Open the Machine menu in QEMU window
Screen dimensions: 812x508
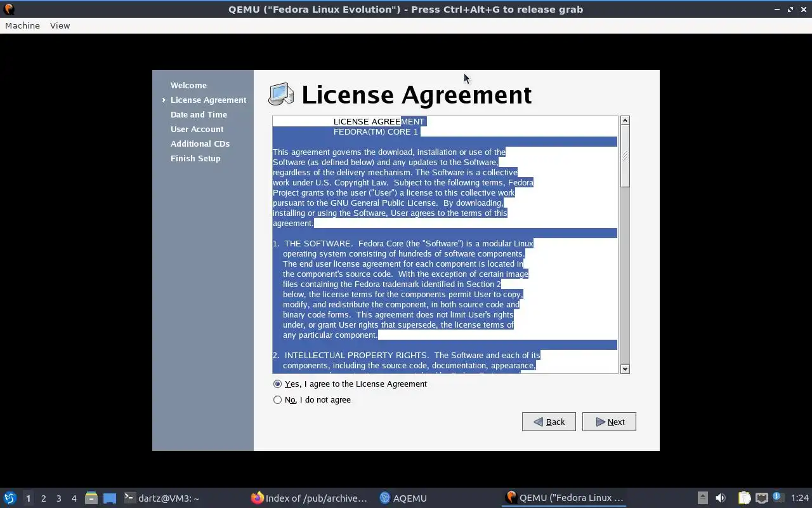pos(22,25)
